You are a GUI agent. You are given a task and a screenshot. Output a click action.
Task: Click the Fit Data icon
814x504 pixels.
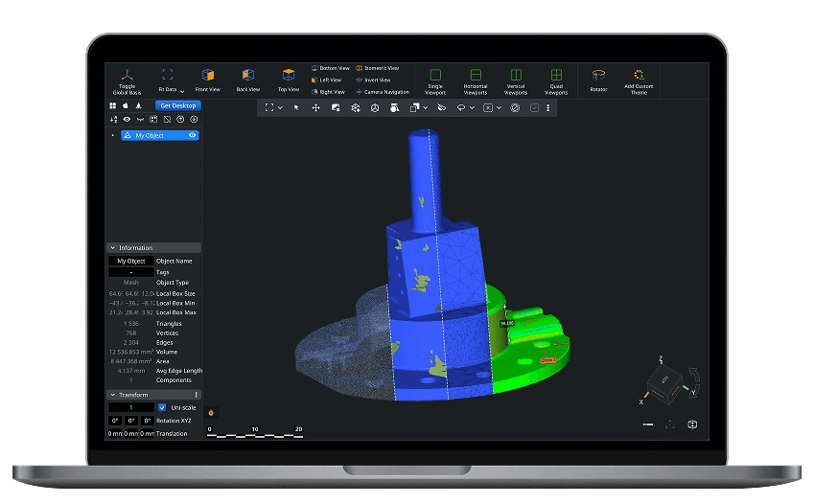tap(167, 75)
